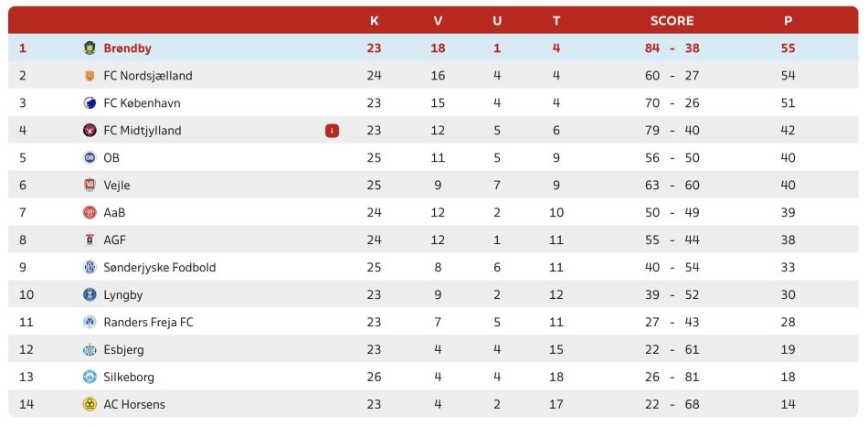Image resolution: width=868 pixels, height=426 pixels.
Task: Click the AGF club crest
Action: 90,240
